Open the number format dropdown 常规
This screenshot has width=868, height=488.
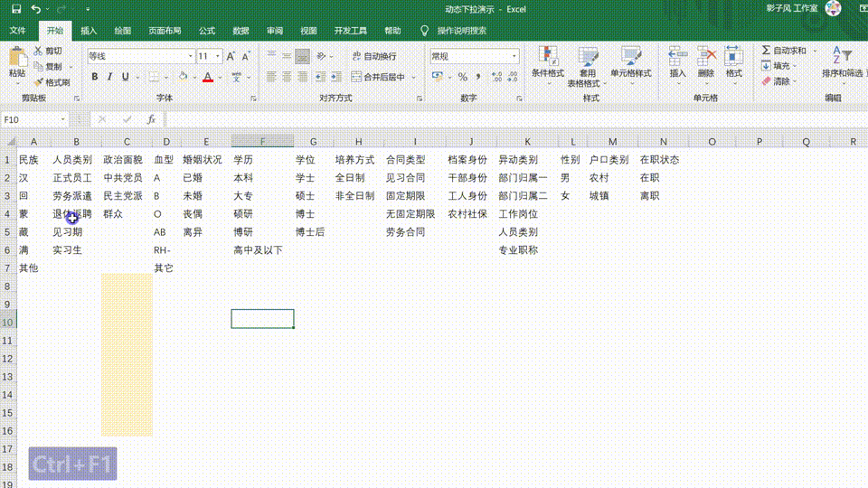pyautogui.click(x=514, y=56)
